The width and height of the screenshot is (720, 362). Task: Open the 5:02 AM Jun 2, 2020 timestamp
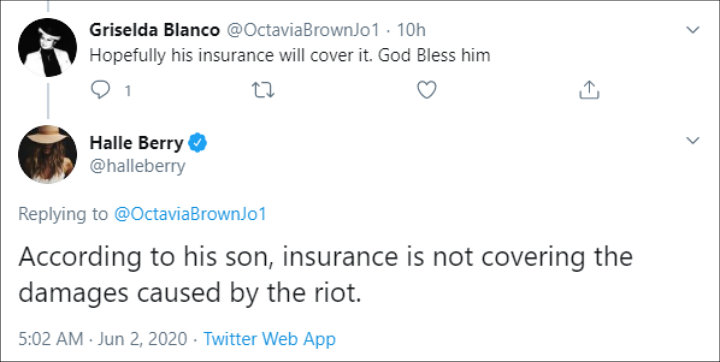coord(103,339)
